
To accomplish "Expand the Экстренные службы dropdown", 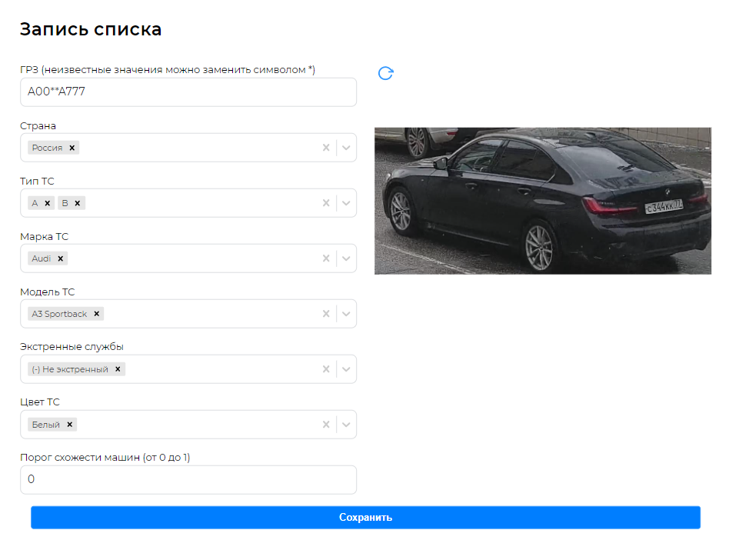I will (x=346, y=369).
